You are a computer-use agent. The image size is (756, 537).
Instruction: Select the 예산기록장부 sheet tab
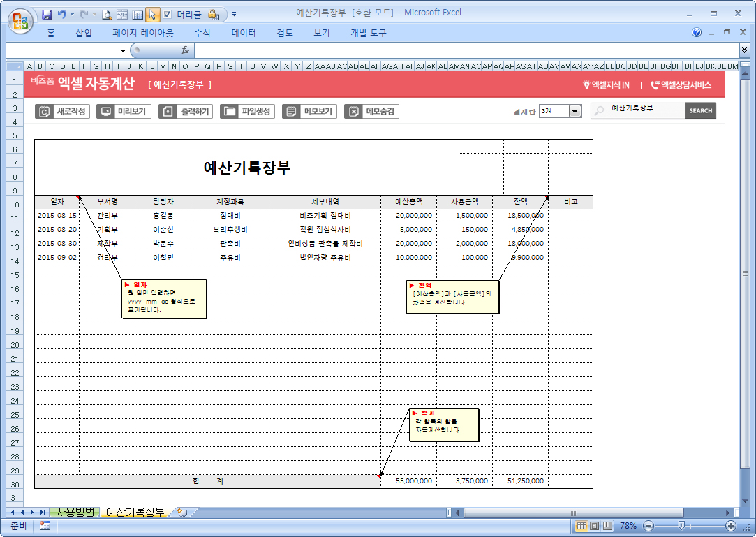pyautogui.click(x=135, y=513)
